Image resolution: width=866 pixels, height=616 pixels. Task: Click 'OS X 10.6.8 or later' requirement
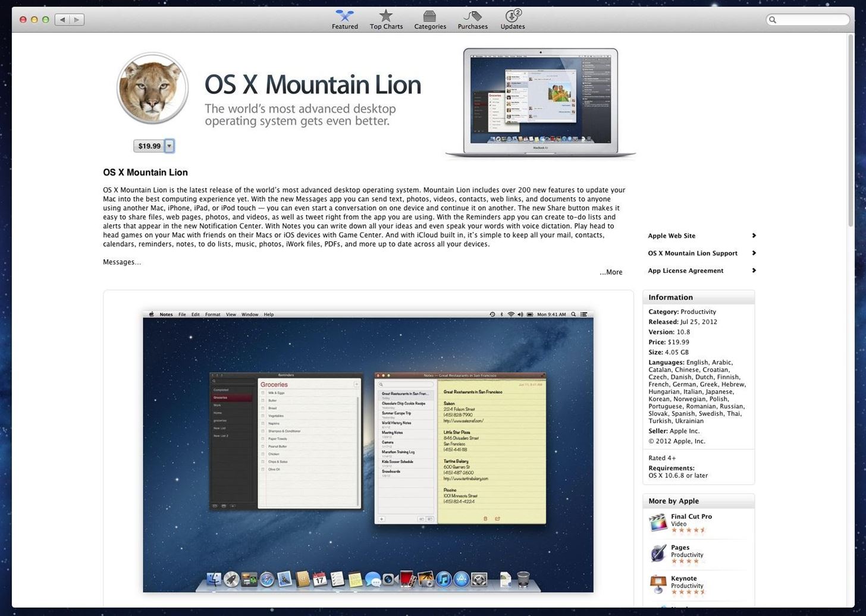click(678, 476)
